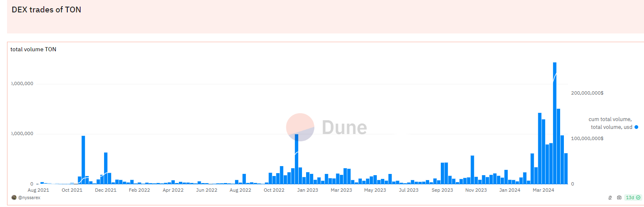The height and width of the screenshot is (207, 644).
Task: Open the @nyssarex author profile link
Action: [29, 198]
